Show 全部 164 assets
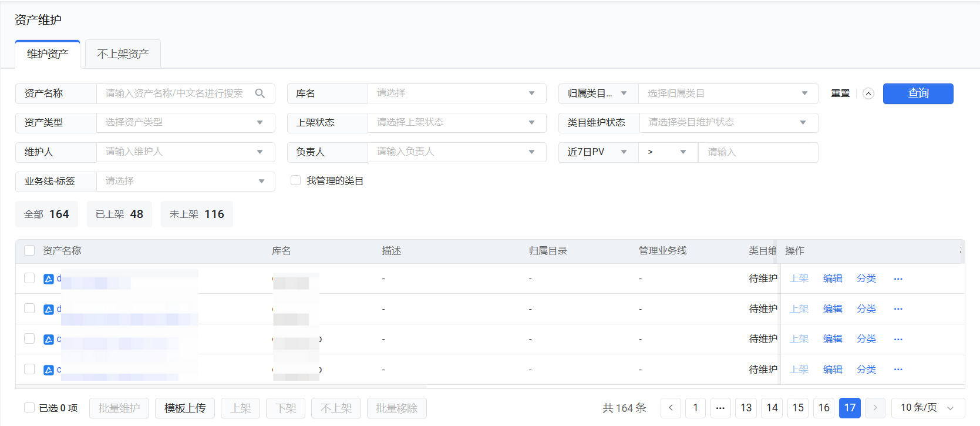The height and width of the screenshot is (426, 980). pyautogui.click(x=46, y=214)
